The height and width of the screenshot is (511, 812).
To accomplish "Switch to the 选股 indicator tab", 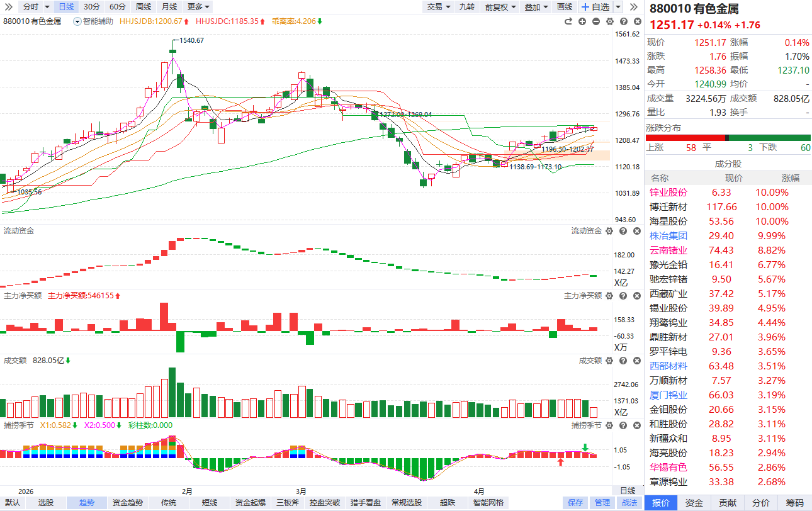I will tap(46, 503).
